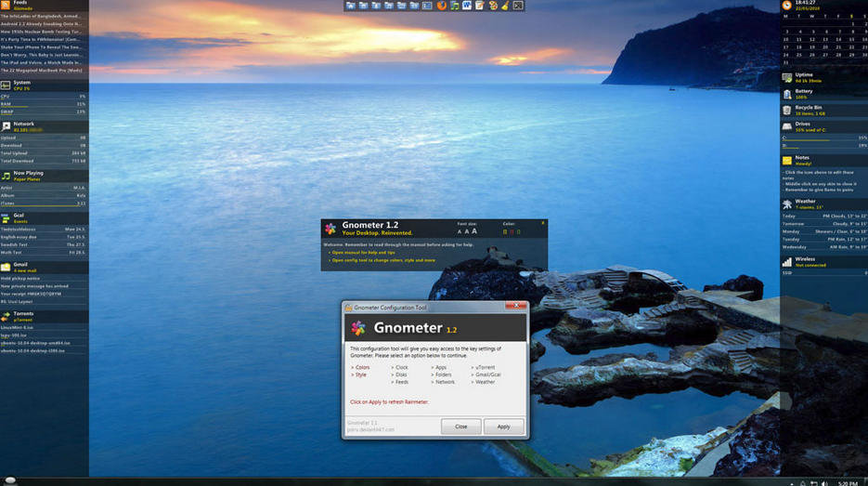The image size is (868, 486).
Task: Click the yellow broom cleaner icon in dock
Action: tap(505, 6)
